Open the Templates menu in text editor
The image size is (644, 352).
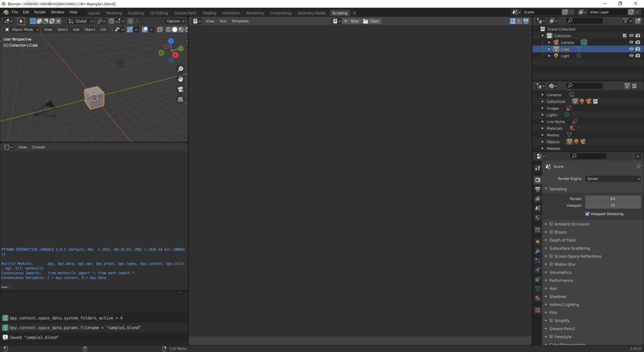click(x=240, y=21)
